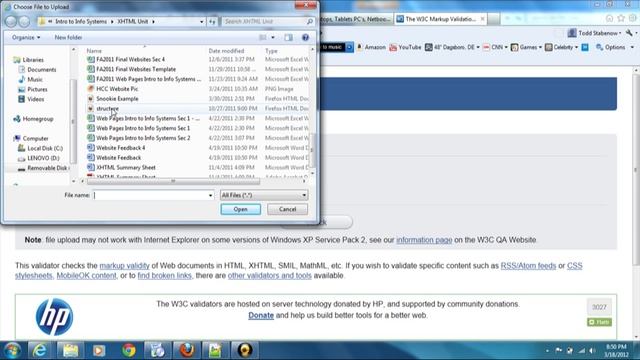Click the Search XHTML Unit box
The image size is (640, 360).
[268, 22]
